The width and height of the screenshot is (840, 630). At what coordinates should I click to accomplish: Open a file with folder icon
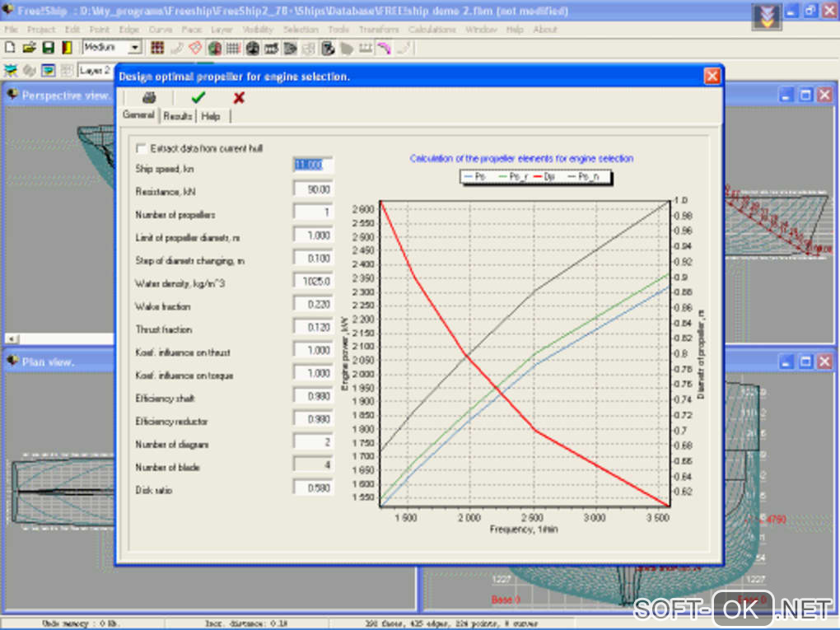tap(29, 48)
